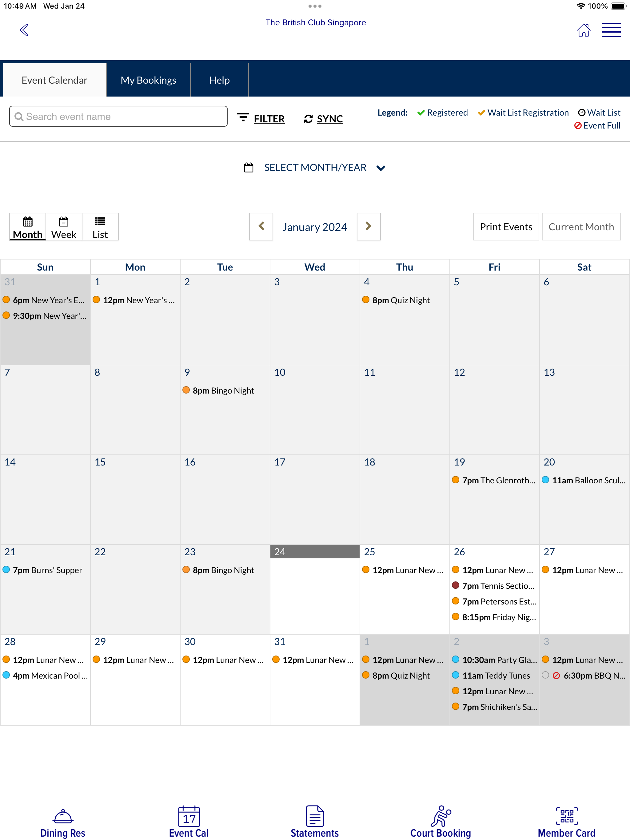Viewport: 630px width, 840px height.
Task: Open 12pm Lunar New event on 29th
Action: coord(134,660)
